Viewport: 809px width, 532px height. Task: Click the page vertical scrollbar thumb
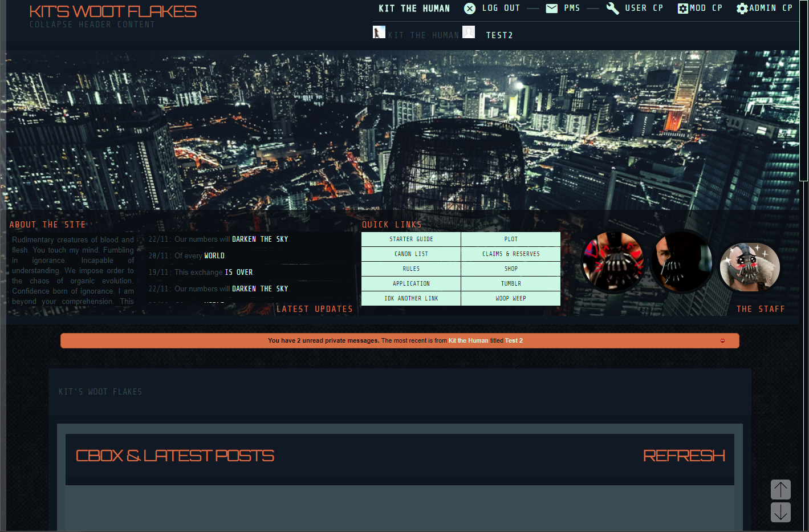[x=804, y=91]
